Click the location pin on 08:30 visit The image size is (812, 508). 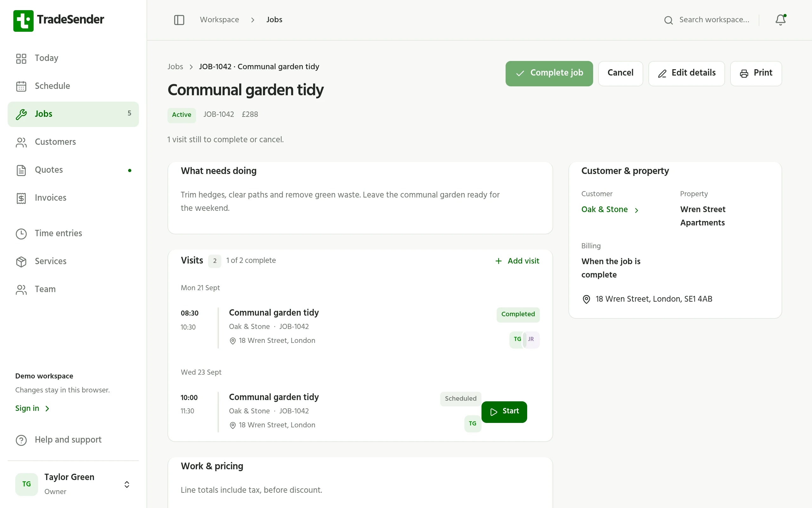[232, 341]
